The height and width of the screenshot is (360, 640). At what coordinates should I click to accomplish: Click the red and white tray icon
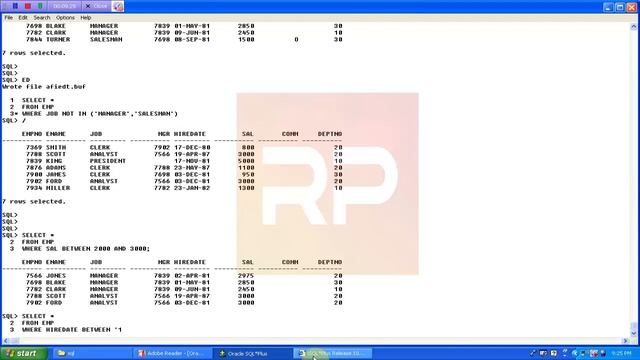click(x=593, y=353)
